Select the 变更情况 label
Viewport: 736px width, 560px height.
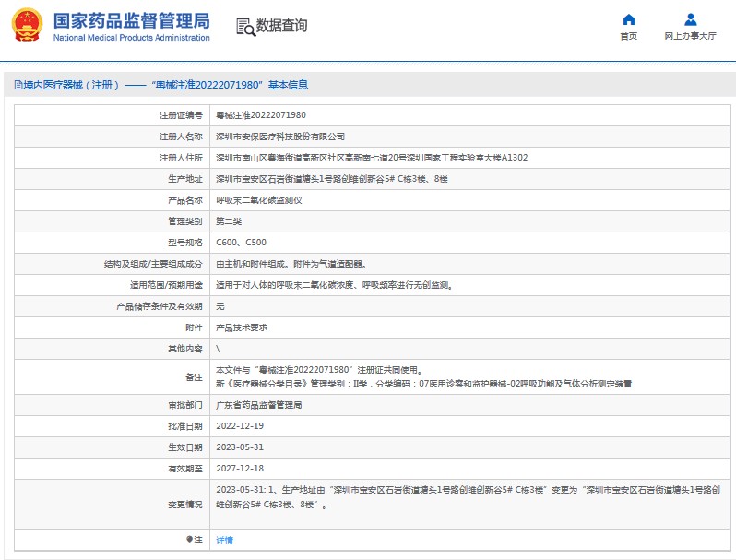pos(185,505)
